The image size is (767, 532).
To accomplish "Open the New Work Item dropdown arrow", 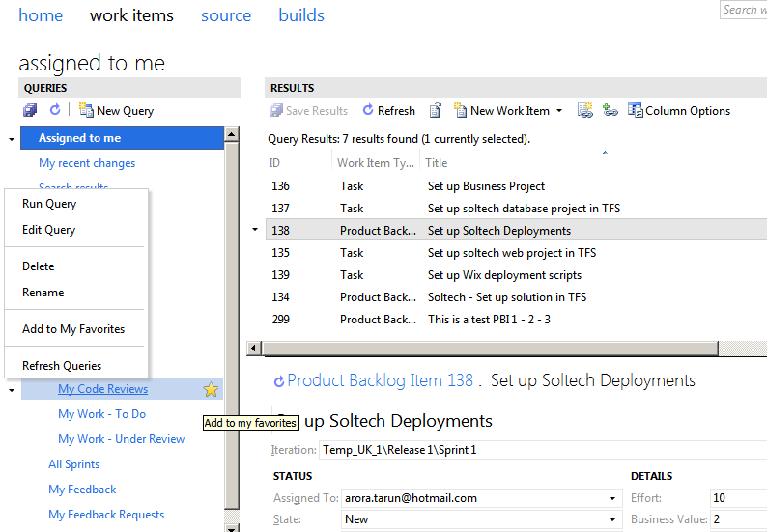I will pyautogui.click(x=559, y=111).
